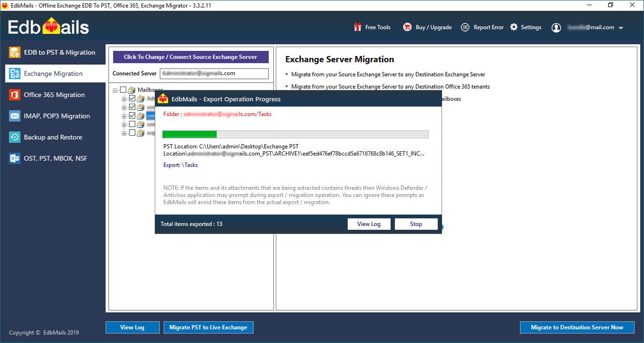Screen dimensions: 644x343
Task: Click the user account avatar icon
Action: (x=556, y=28)
